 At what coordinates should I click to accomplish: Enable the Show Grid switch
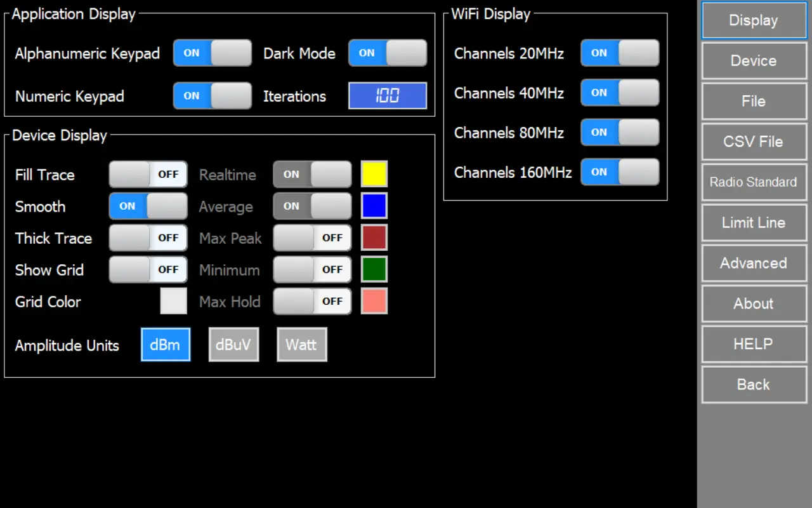pos(148,269)
